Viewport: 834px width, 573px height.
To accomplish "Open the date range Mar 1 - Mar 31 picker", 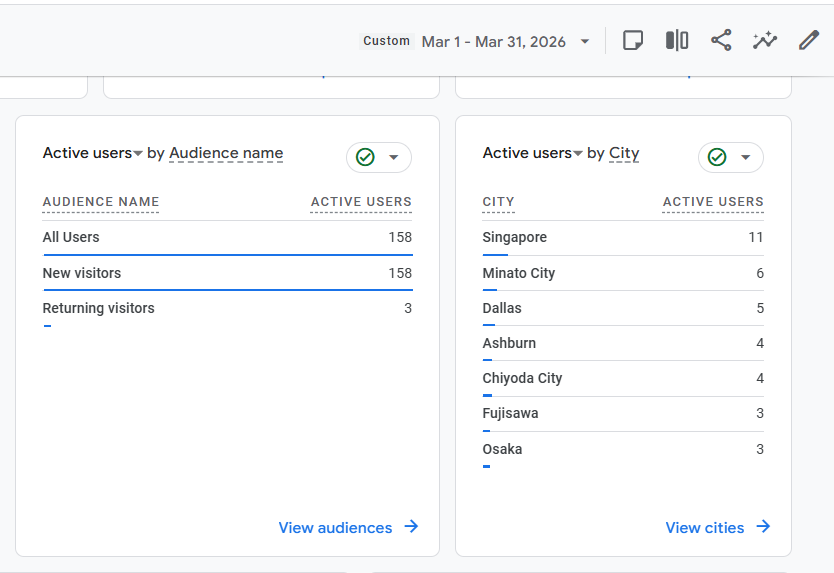I will 494,42.
